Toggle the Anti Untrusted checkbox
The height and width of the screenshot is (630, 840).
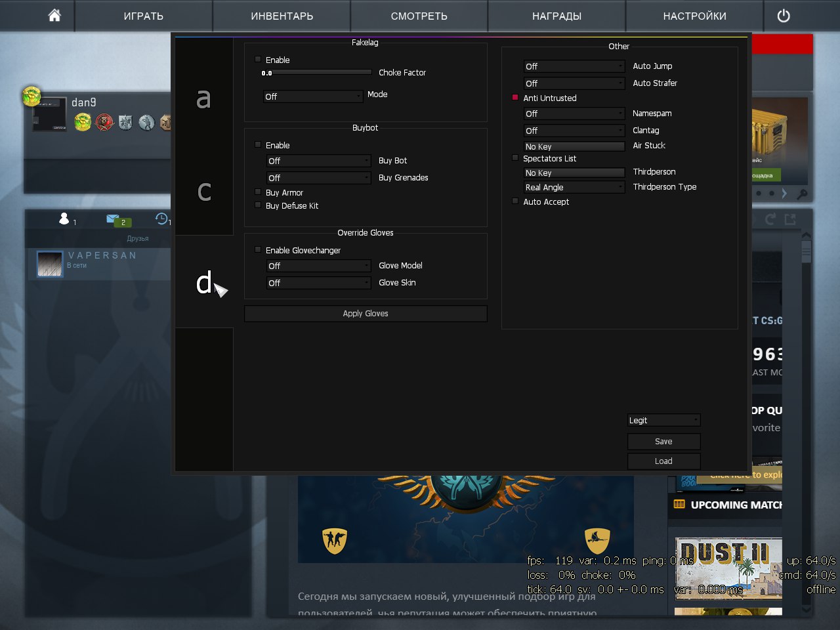(x=515, y=97)
